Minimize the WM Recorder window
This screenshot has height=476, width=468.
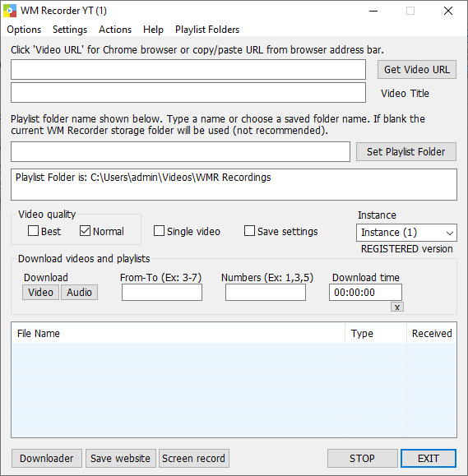tap(373, 11)
